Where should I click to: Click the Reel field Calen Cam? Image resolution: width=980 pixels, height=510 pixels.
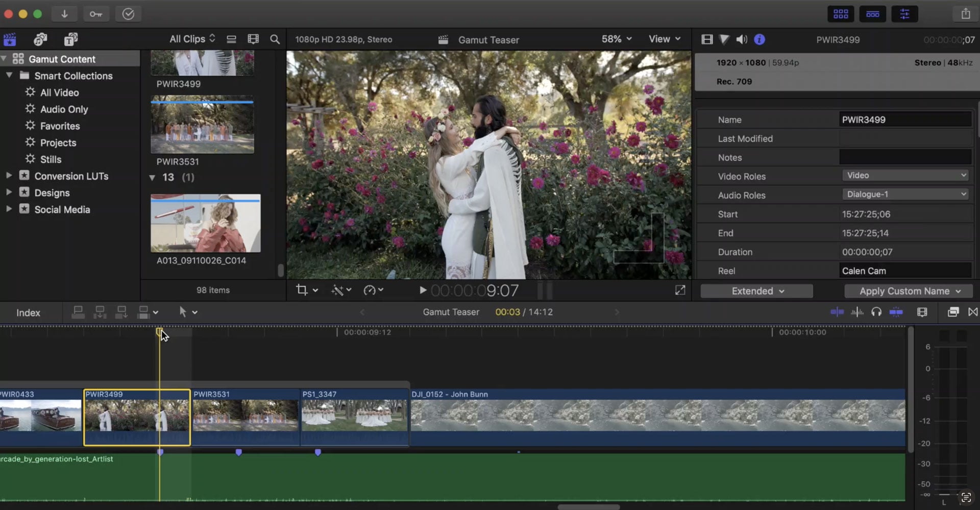click(905, 271)
